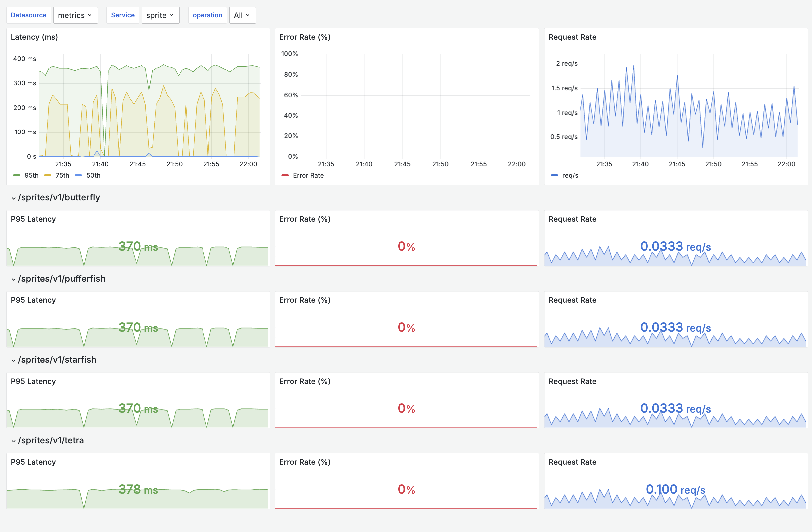Collapse the /sprites/v1/starfish row chevron
This screenshot has width=812, height=532.
click(x=14, y=360)
